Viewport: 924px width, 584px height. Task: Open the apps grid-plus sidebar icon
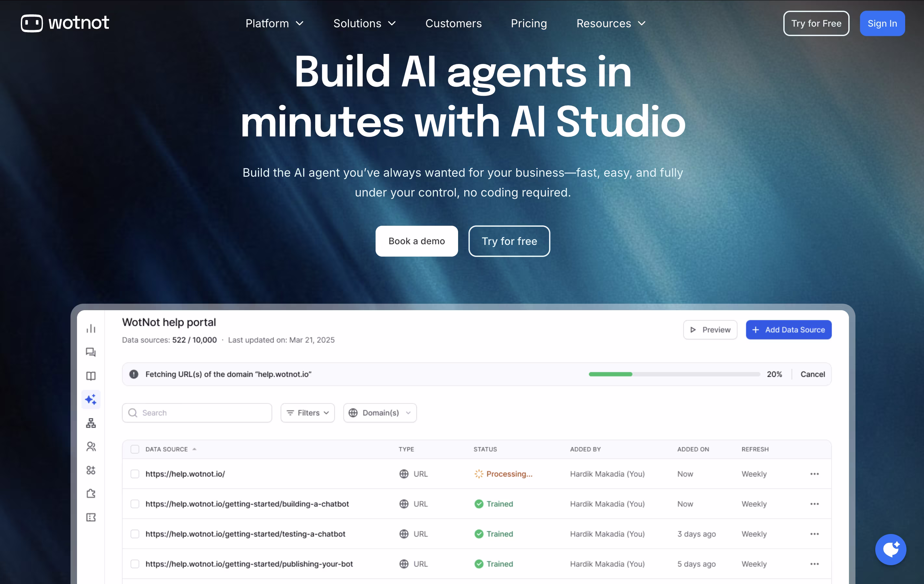point(91,470)
